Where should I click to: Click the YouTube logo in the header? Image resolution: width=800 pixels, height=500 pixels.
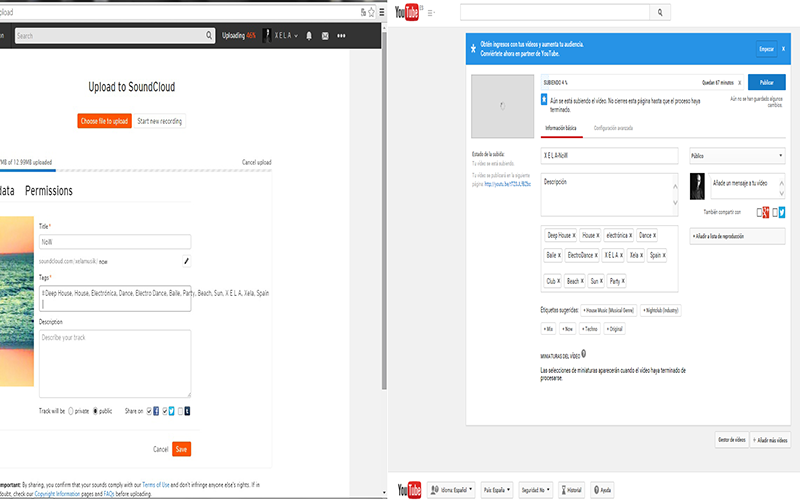[407, 12]
